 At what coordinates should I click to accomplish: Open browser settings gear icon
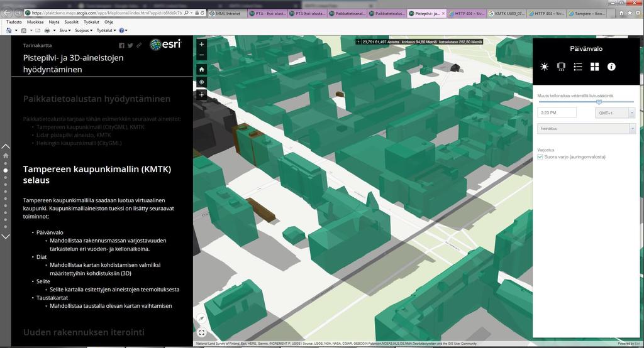click(x=638, y=13)
